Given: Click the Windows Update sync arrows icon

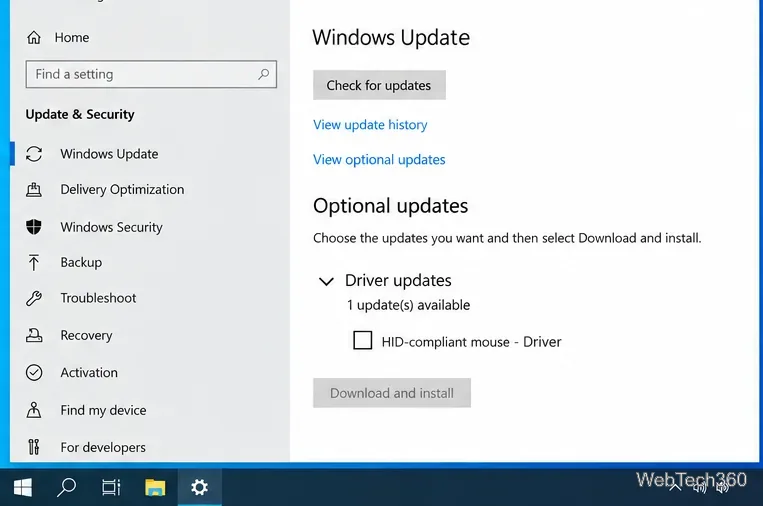Looking at the screenshot, I should [34, 154].
